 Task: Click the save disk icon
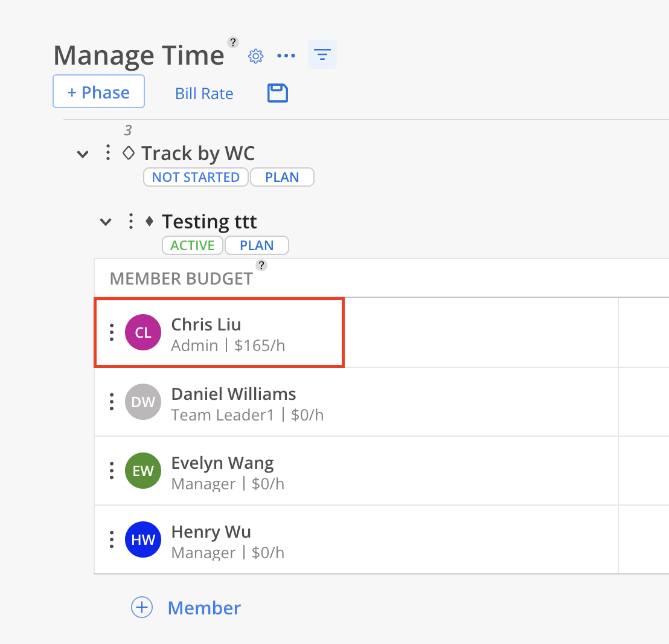278,92
